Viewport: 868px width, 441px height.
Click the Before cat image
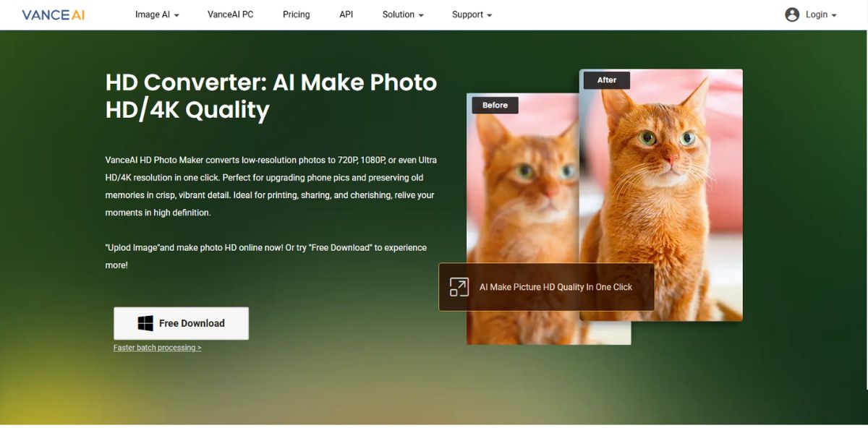point(522,218)
